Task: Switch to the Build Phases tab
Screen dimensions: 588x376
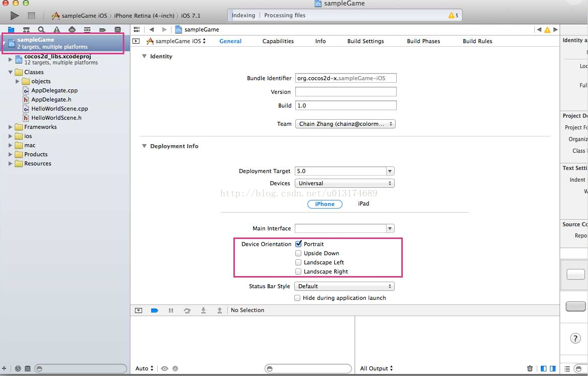Action: (424, 41)
